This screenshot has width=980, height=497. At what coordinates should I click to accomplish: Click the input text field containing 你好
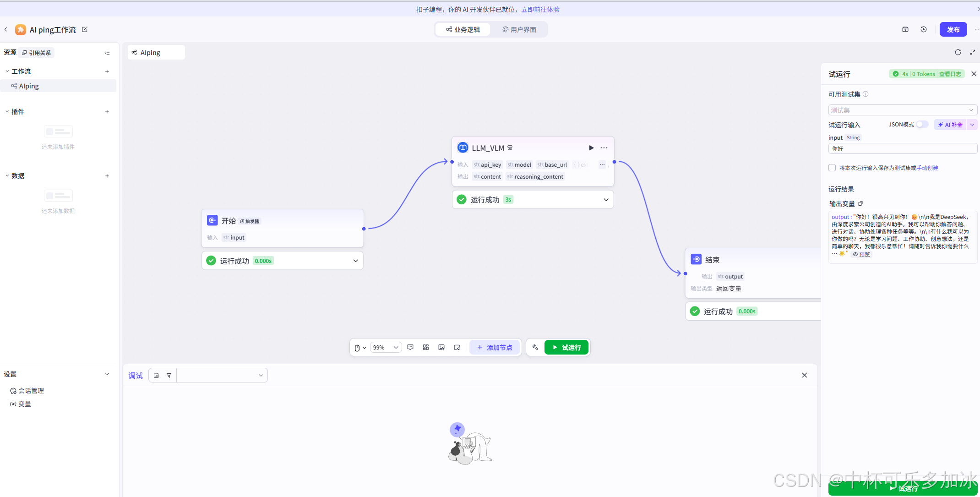[x=902, y=148]
